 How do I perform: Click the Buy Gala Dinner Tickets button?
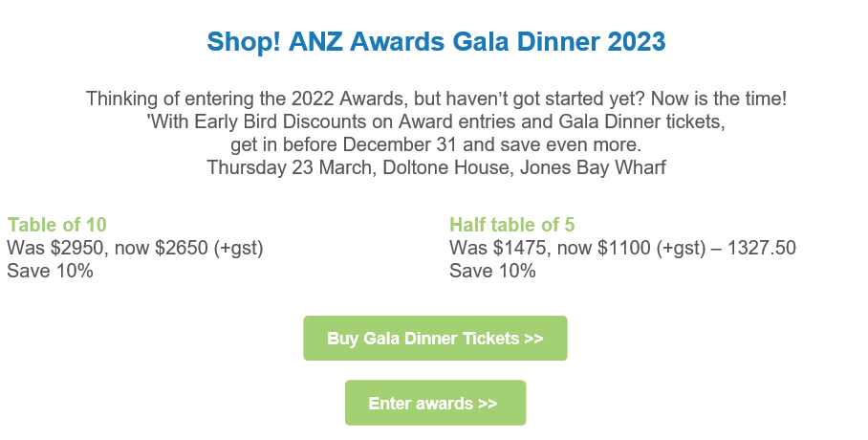pos(435,339)
